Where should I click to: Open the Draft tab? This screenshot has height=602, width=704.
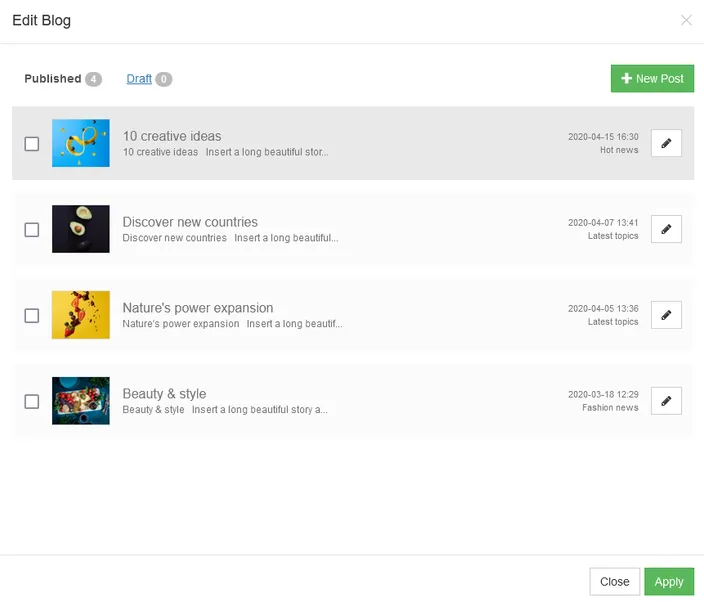139,79
